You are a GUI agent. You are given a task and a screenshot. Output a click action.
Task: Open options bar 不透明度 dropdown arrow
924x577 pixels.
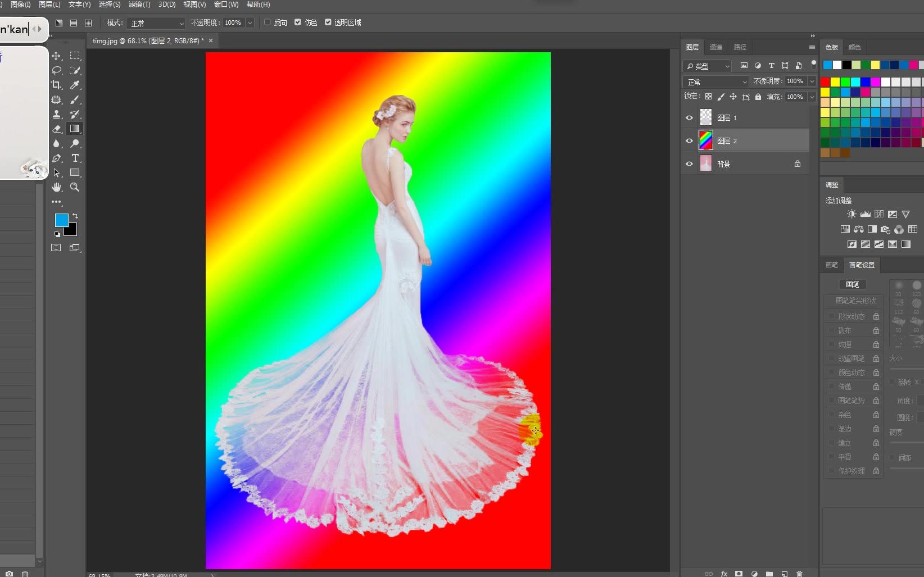[x=250, y=23]
